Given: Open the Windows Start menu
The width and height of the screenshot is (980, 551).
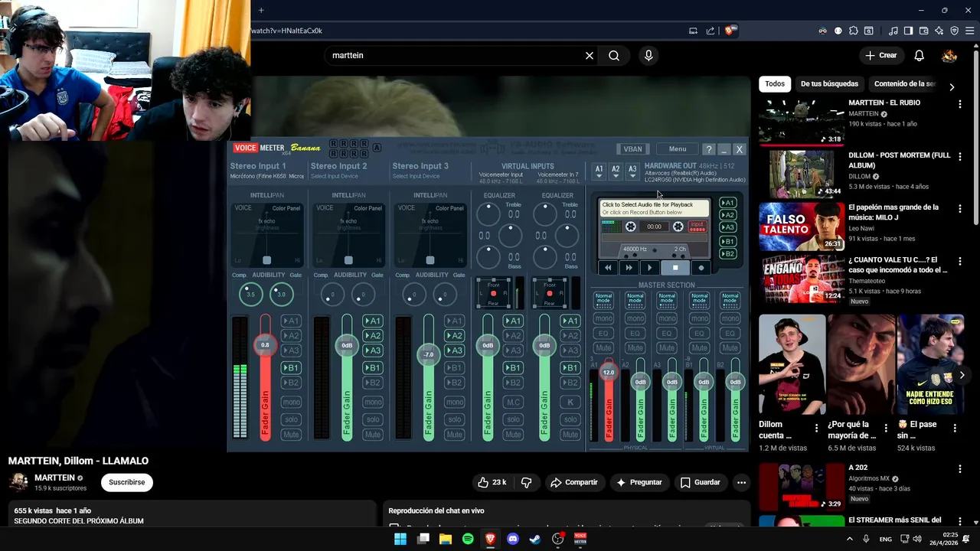Looking at the screenshot, I should 400,539.
